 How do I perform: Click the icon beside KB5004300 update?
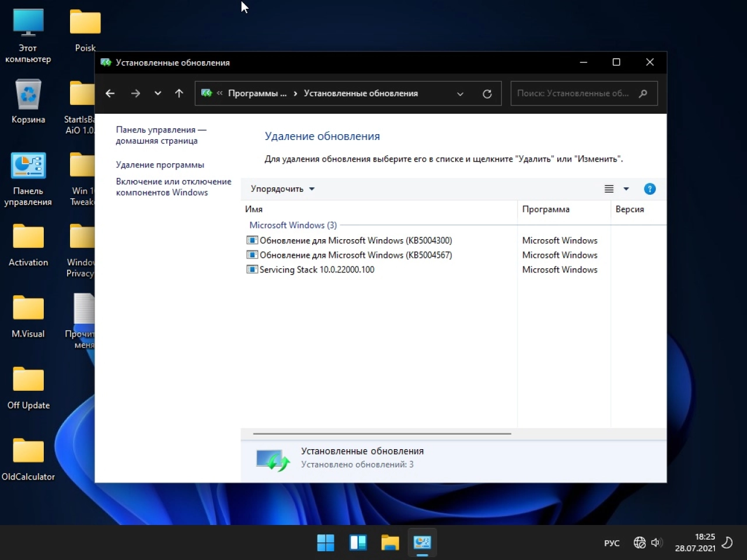click(x=252, y=240)
